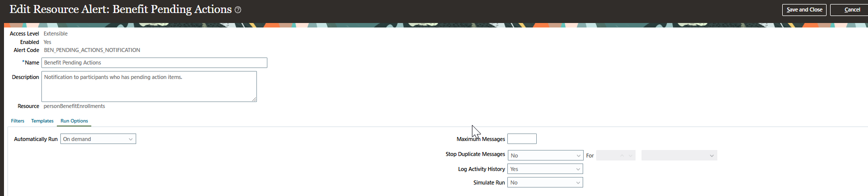Open the Stop Duplicate Messages dropdown
Screen dimensions: 868x196
pos(545,155)
